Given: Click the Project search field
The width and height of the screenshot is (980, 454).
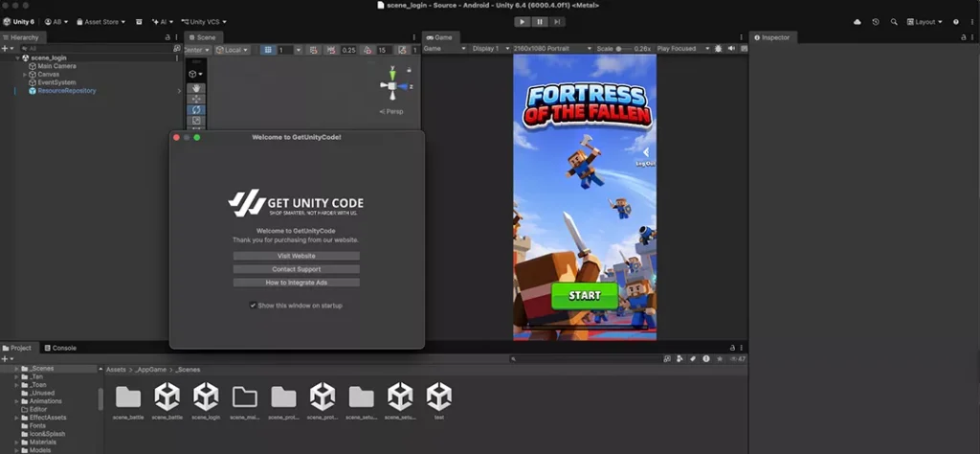Looking at the screenshot, I should pyautogui.click(x=585, y=359).
